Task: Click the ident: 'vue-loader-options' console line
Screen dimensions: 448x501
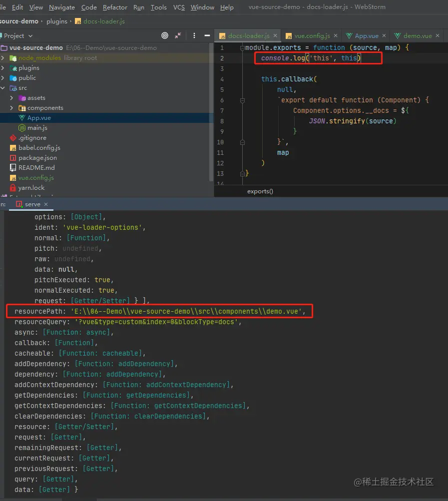Action: pyautogui.click(x=90, y=227)
